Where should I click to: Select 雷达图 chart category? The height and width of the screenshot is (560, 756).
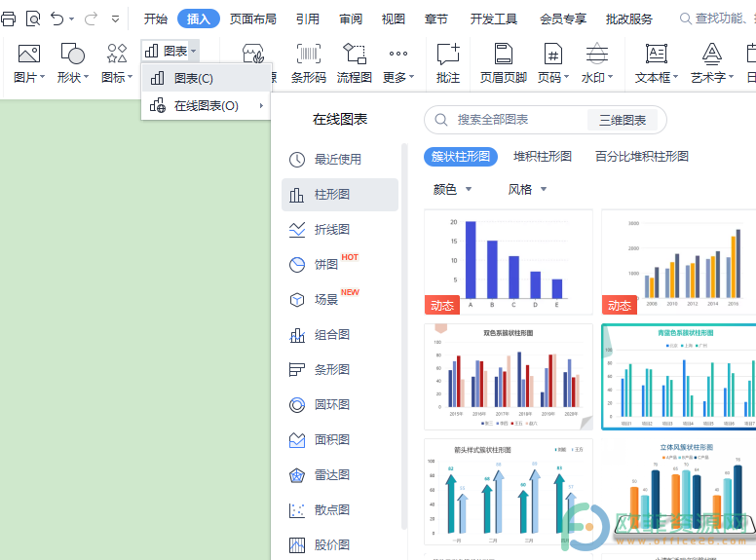(340, 474)
